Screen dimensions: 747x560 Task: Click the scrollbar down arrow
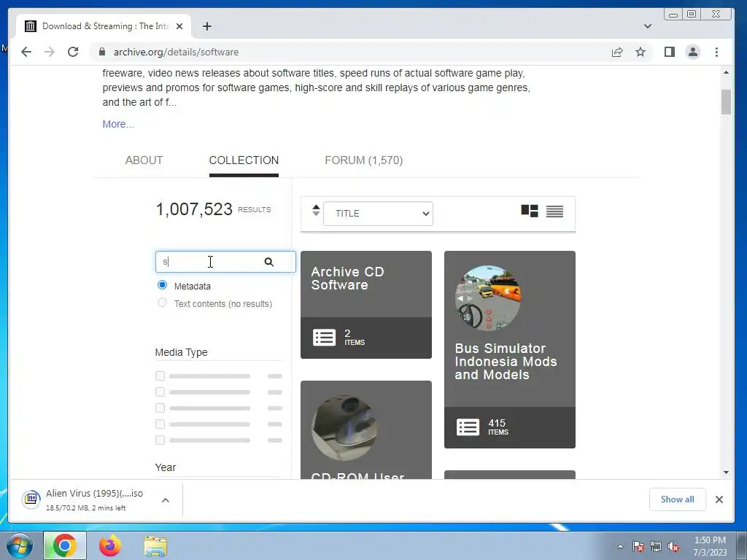pos(726,472)
